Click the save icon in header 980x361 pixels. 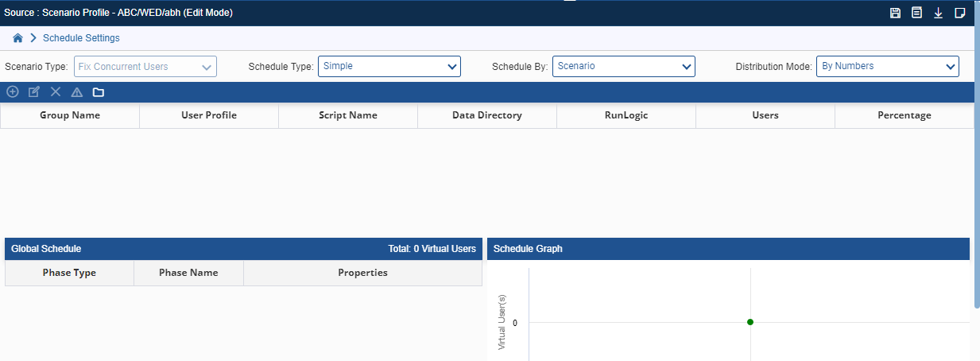(896, 13)
